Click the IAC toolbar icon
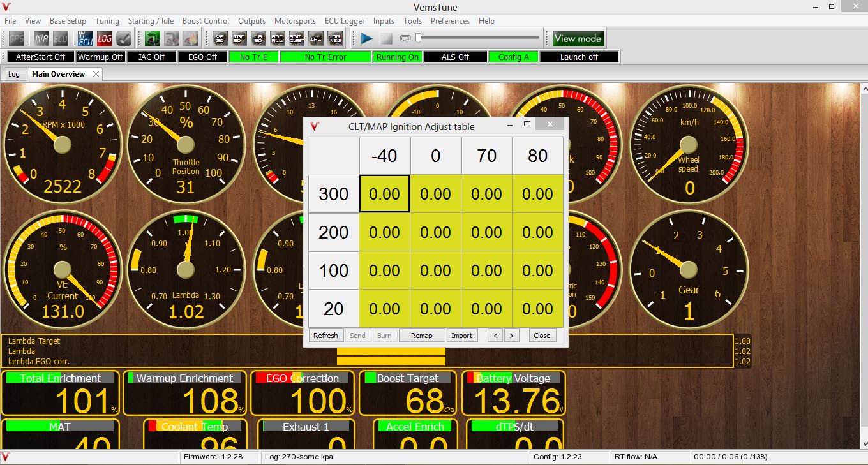The height and width of the screenshot is (465, 868). 316,38
